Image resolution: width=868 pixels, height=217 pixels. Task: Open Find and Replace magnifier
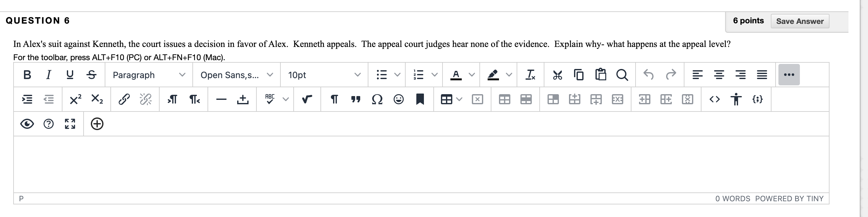tap(622, 75)
